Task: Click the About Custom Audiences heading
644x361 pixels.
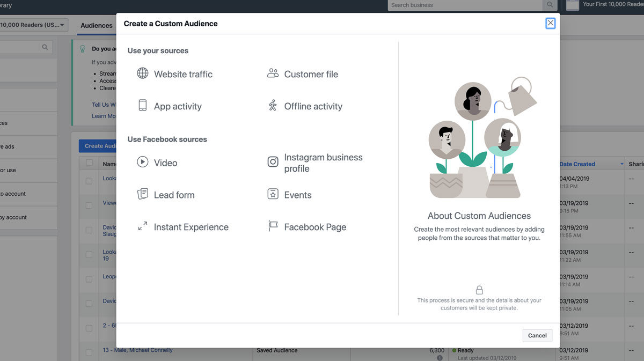Action: (479, 216)
